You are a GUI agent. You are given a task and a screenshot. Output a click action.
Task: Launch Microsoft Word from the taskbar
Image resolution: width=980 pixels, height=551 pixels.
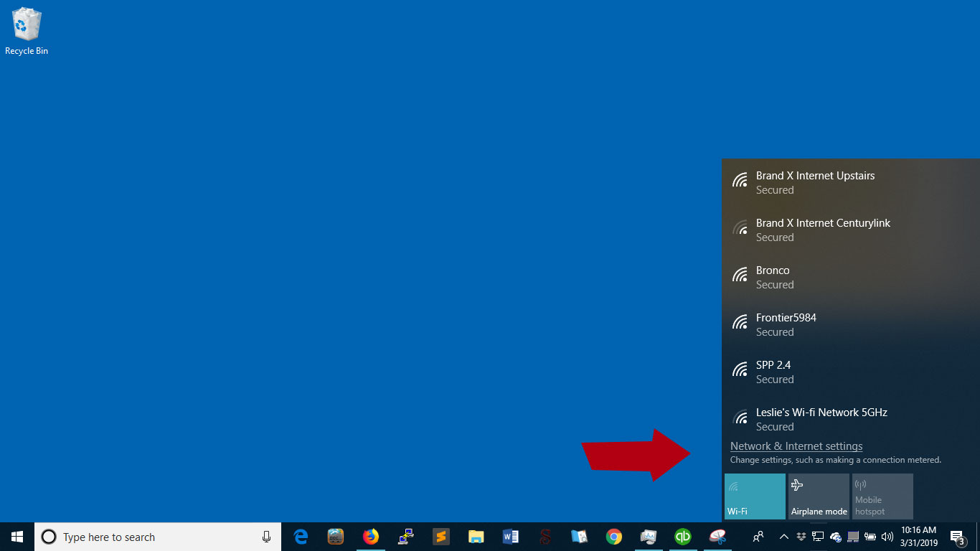pos(510,537)
